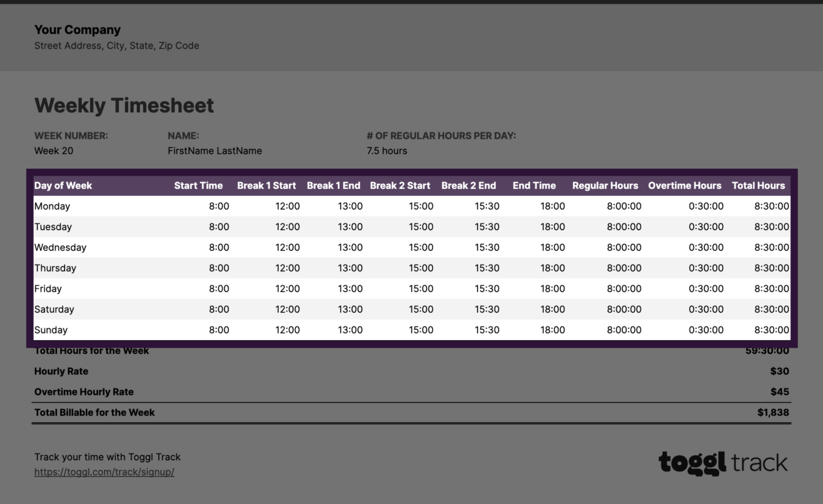
Task: Select the 7.5 hours regular hours value
Action: [386, 151]
